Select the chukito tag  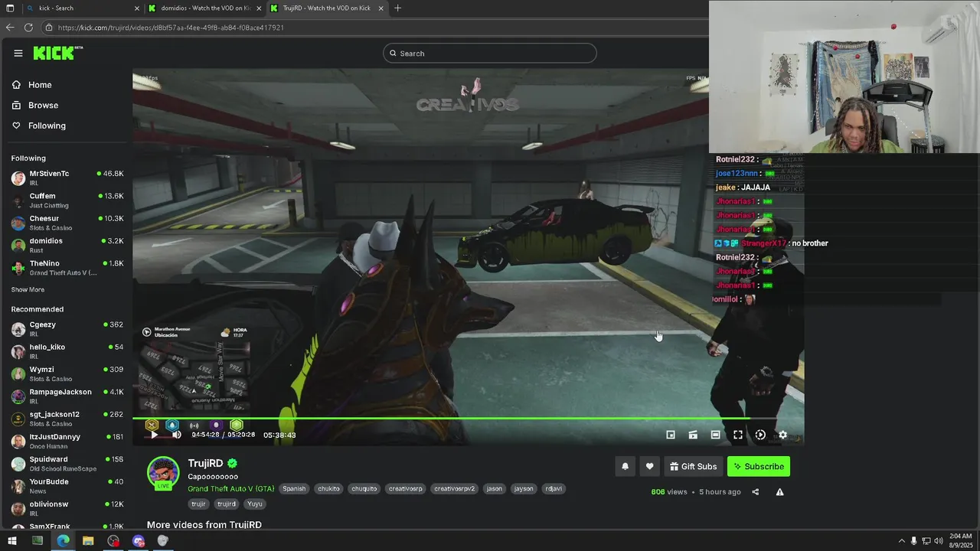[x=328, y=488]
